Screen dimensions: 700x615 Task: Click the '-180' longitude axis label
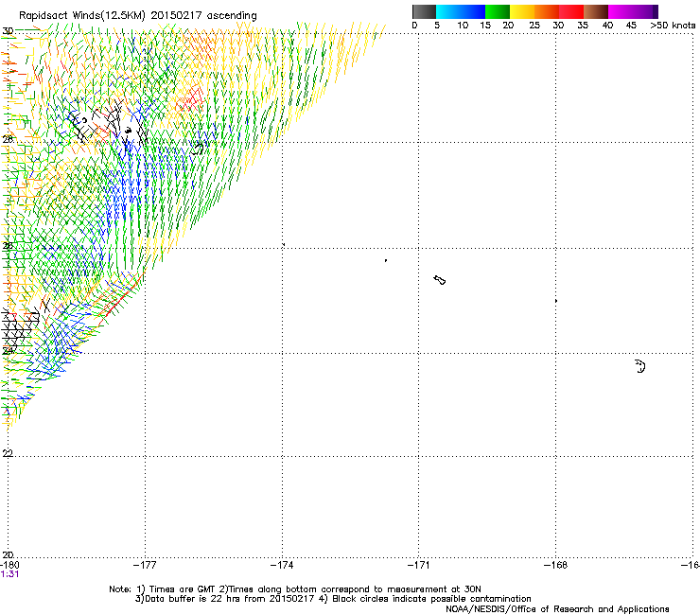(x=9, y=565)
